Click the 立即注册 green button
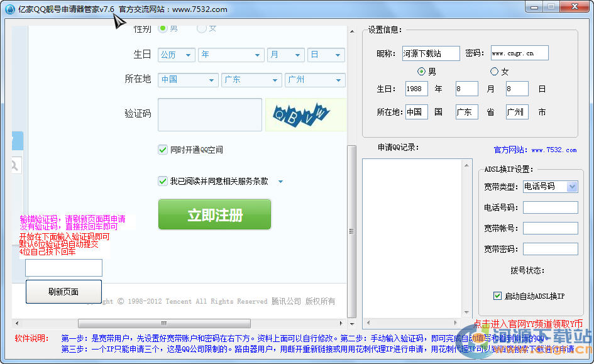Viewport: 594px width, 364px height. pos(214,215)
